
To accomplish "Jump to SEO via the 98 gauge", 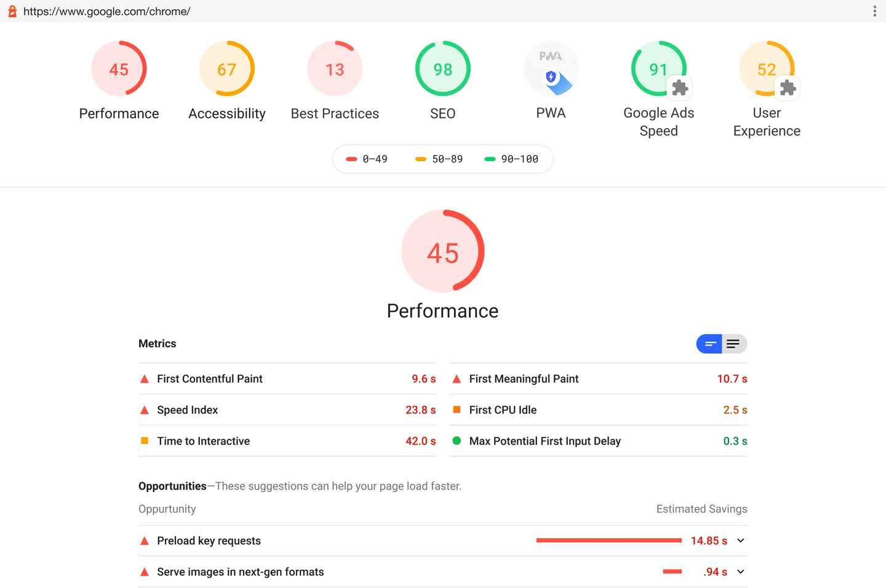I will click(x=443, y=68).
